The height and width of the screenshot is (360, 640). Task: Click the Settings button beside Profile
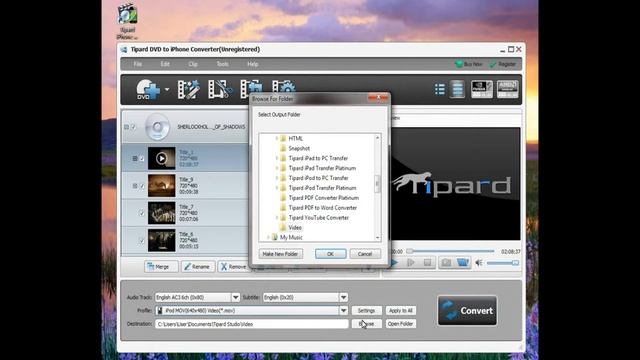point(367,311)
